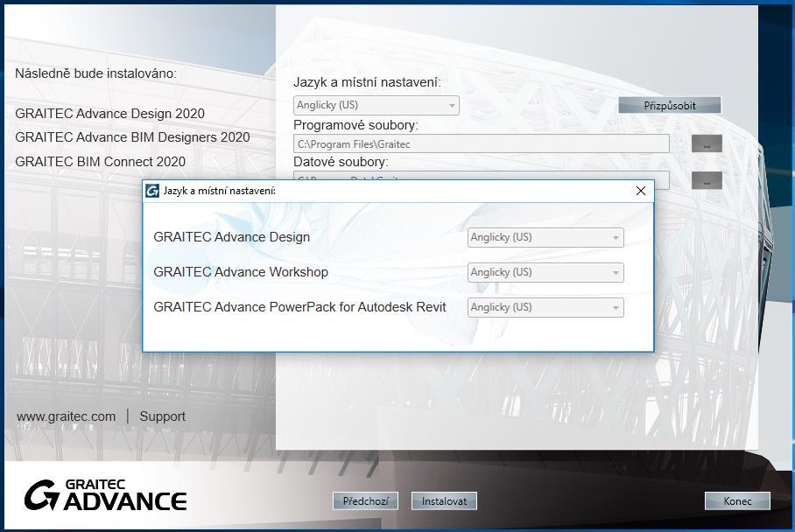
Task: Click the Předchozí button
Action: pos(366,501)
